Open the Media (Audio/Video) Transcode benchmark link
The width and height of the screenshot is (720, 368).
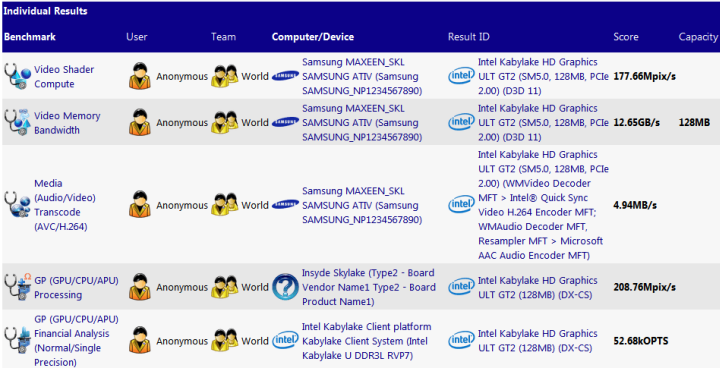pyautogui.click(x=65, y=205)
